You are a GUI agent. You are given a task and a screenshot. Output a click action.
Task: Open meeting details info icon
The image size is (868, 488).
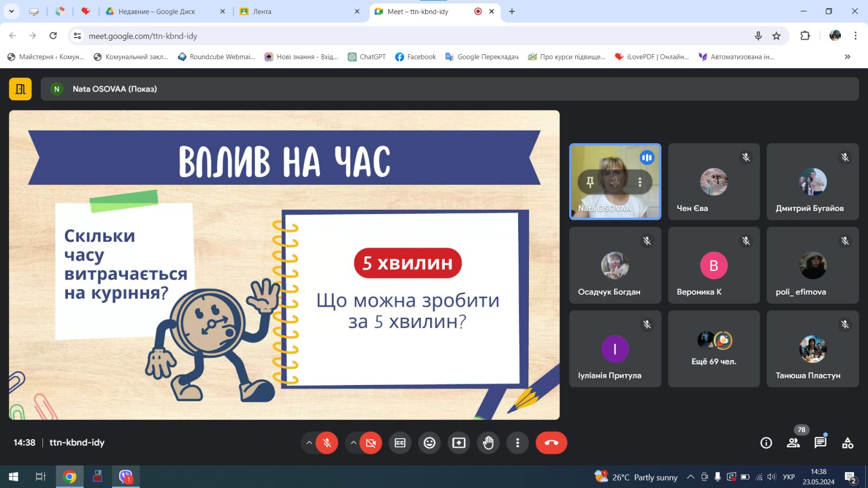pyautogui.click(x=766, y=443)
